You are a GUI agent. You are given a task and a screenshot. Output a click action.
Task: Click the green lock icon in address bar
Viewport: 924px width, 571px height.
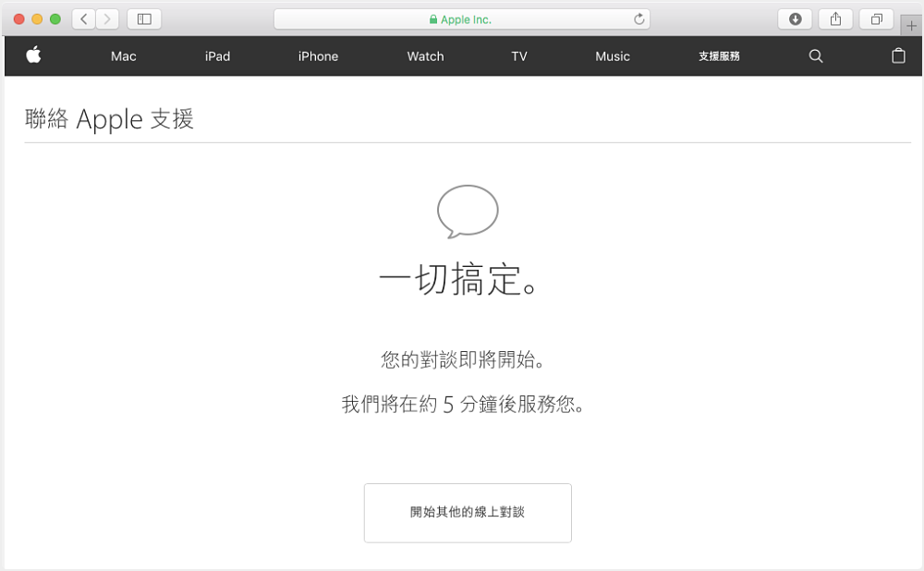click(x=433, y=19)
